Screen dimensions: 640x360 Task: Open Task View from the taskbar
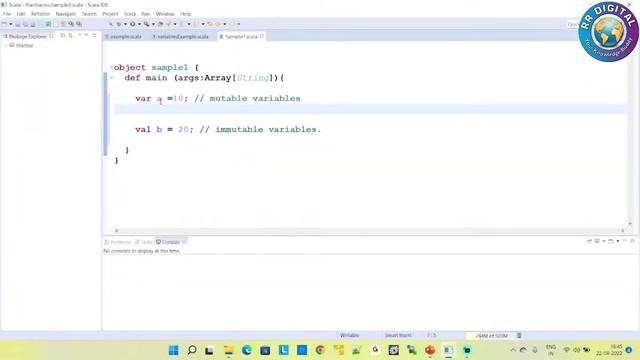click(x=209, y=350)
